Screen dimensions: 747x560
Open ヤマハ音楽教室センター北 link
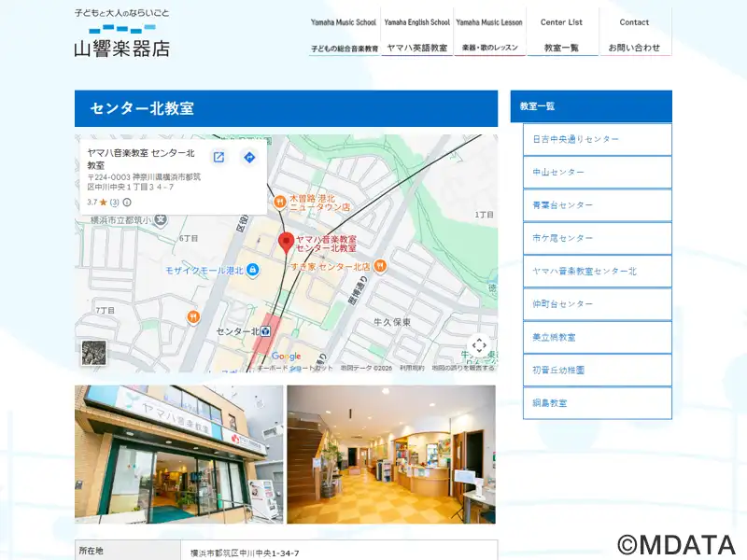[598, 272]
